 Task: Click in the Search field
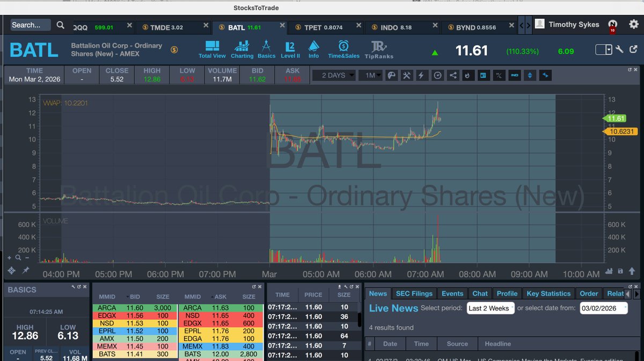(31, 25)
